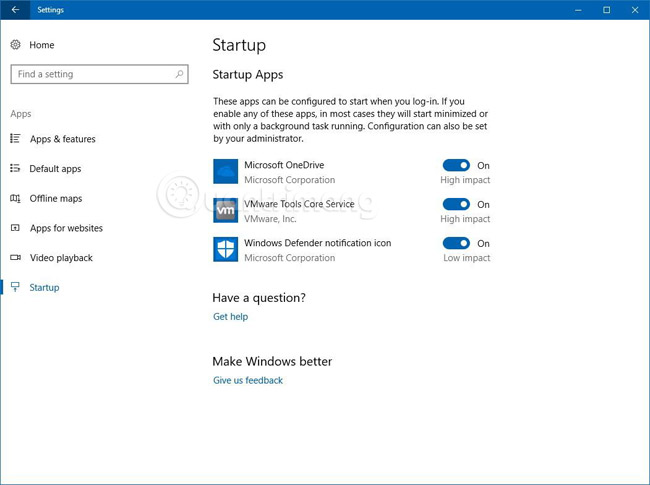Click the Microsoft OneDrive app icon
The image size is (650, 485).
pyautogui.click(x=226, y=171)
